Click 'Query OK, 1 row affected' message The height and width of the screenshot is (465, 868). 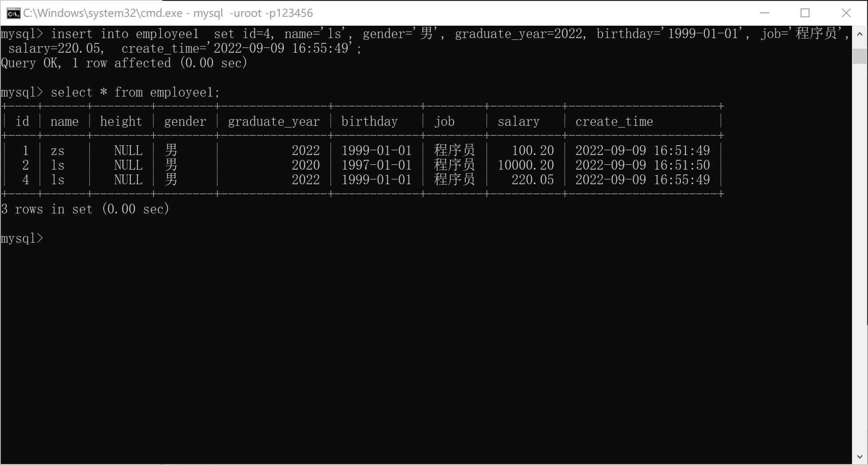[x=86, y=63]
